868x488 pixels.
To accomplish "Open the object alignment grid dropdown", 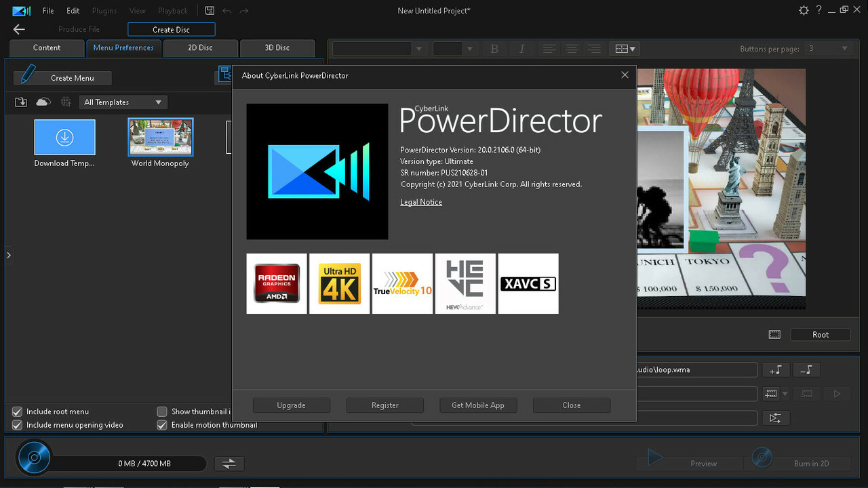I will pyautogui.click(x=625, y=49).
